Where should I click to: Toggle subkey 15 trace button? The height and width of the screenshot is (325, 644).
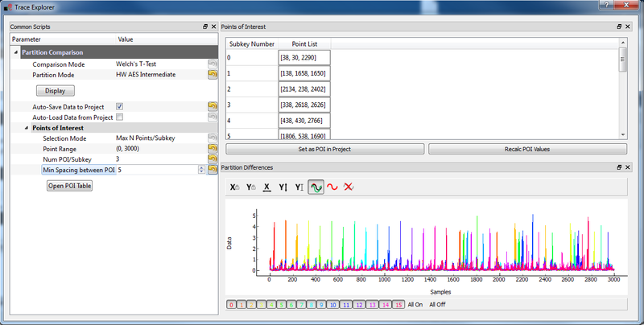pos(398,305)
